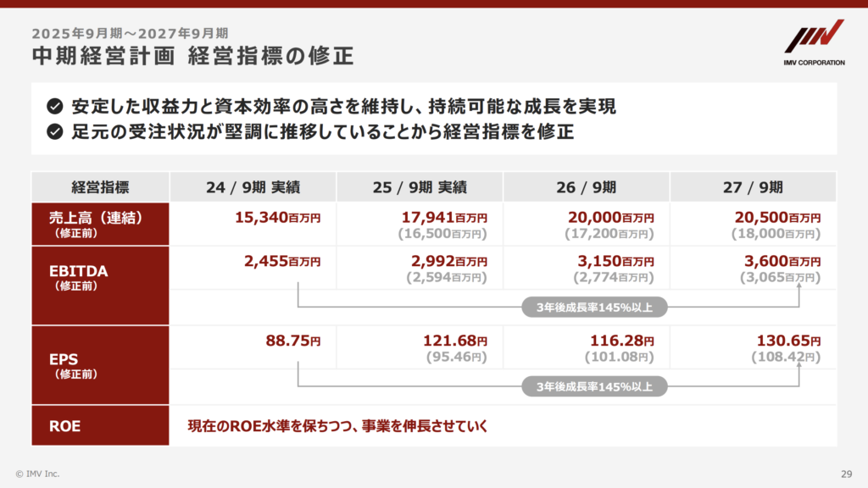This screenshot has height=488, width=868.
Task: Click the second checkmark bullet icon
Action: coord(55,131)
